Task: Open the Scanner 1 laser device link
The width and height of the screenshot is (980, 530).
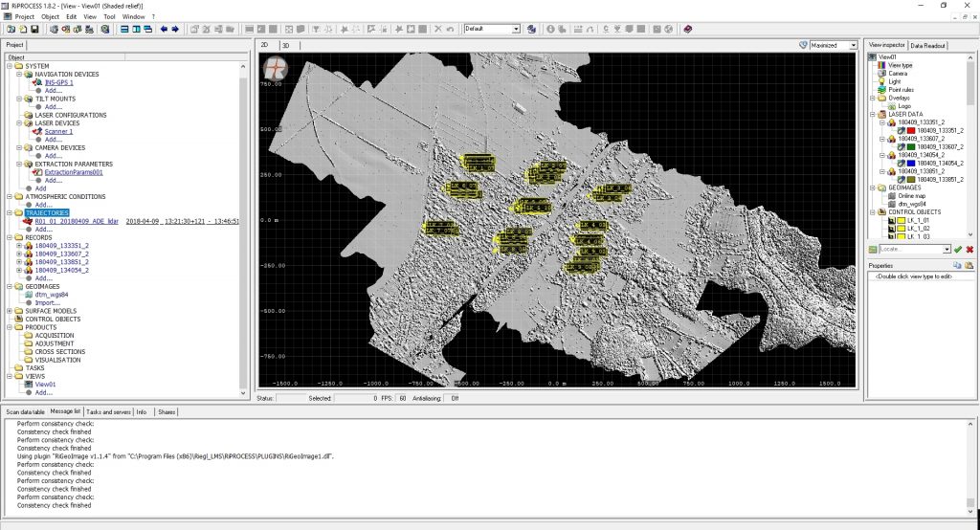Action: [x=58, y=131]
